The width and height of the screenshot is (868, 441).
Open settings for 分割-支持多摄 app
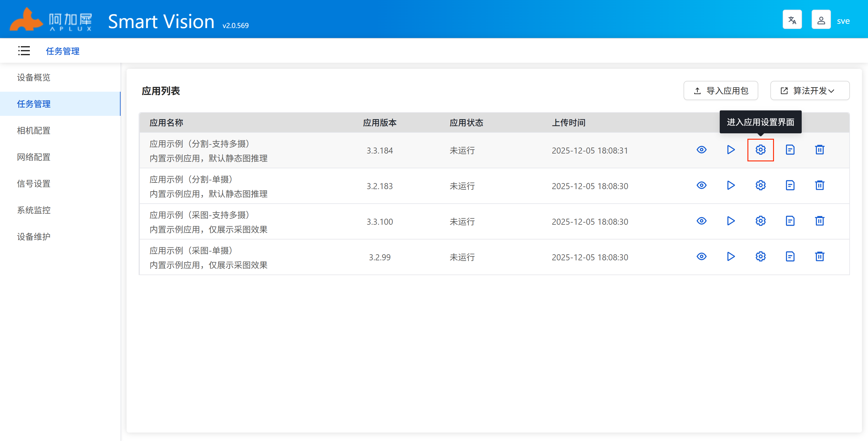point(760,150)
